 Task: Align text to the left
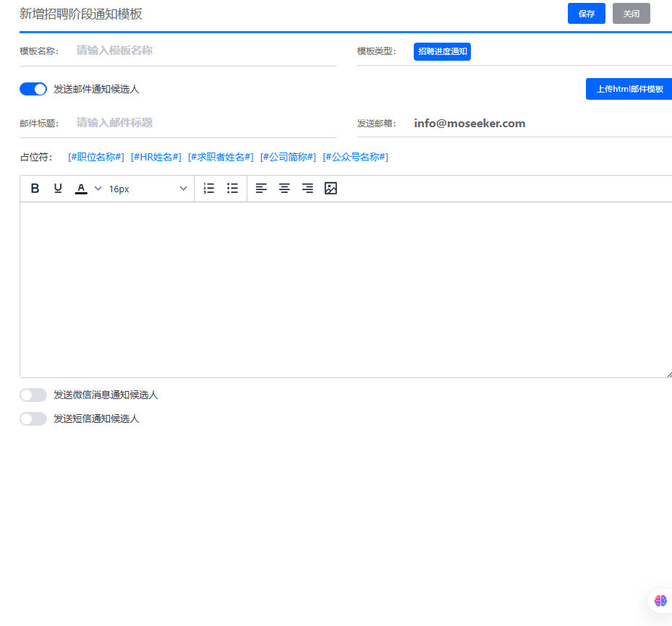[x=261, y=189]
